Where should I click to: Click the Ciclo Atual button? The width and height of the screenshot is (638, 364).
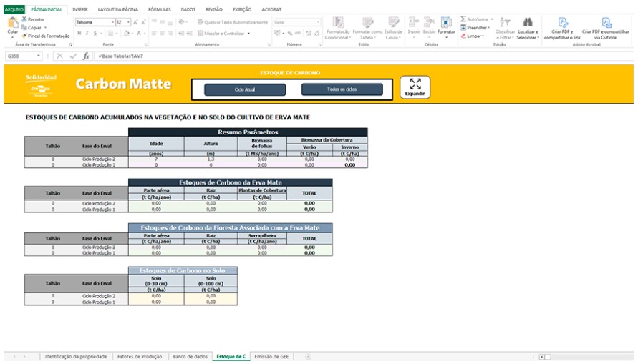click(245, 89)
